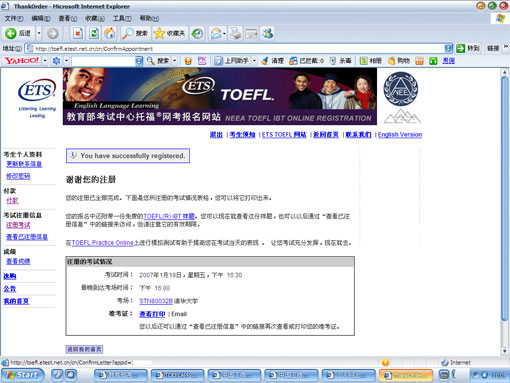Follow the English Version link
The image size is (510, 383).
[x=400, y=135]
